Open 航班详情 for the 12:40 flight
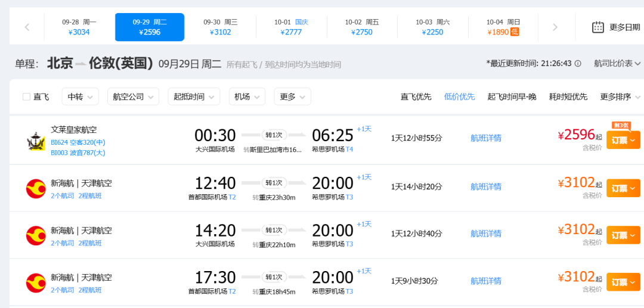Image resolution: width=644 pixels, height=308 pixels. (x=486, y=187)
